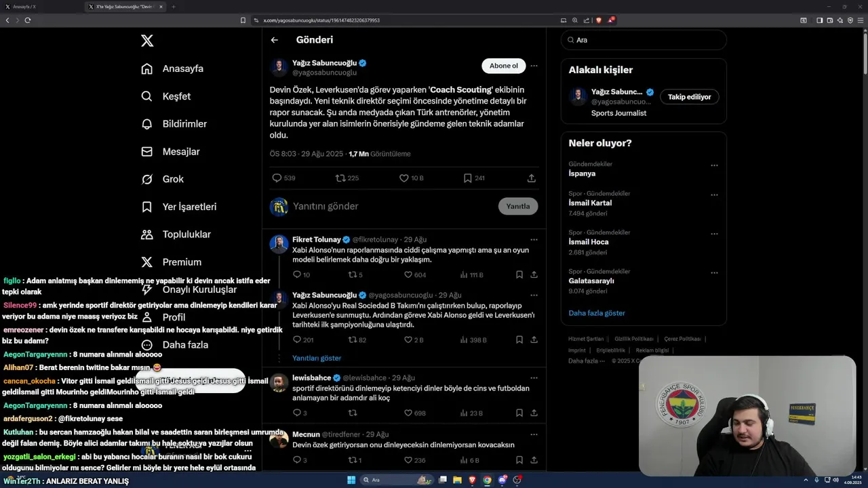Click the Yanıtla button

(x=518, y=206)
